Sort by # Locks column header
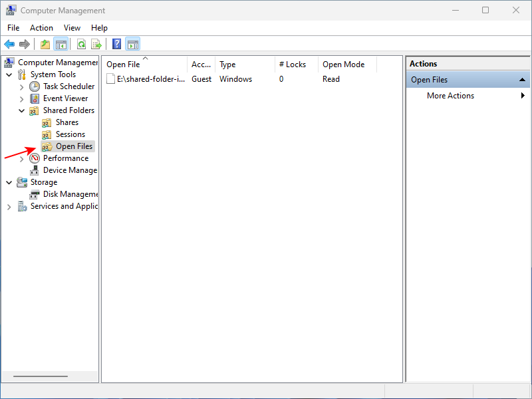The image size is (532, 399). point(297,64)
